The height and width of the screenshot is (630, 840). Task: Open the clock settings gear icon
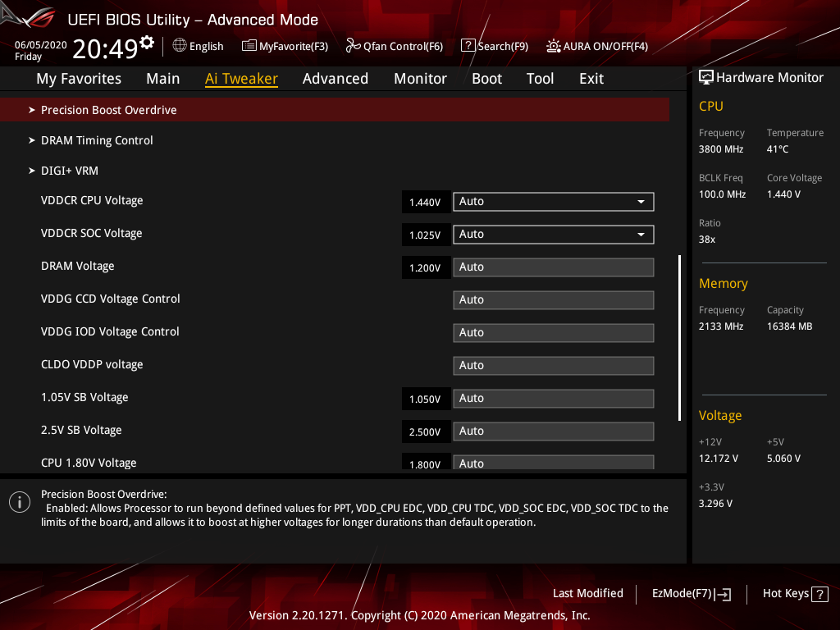click(x=147, y=42)
